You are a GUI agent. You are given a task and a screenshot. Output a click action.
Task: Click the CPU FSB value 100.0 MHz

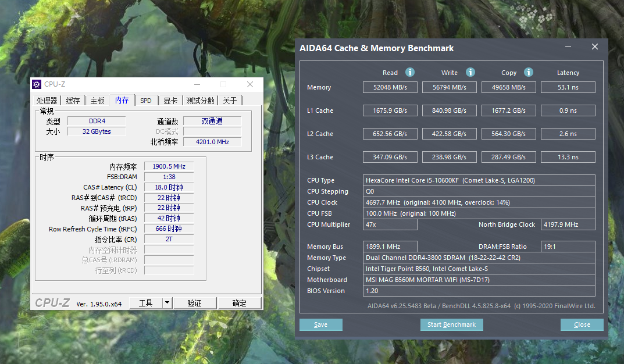[x=479, y=213]
